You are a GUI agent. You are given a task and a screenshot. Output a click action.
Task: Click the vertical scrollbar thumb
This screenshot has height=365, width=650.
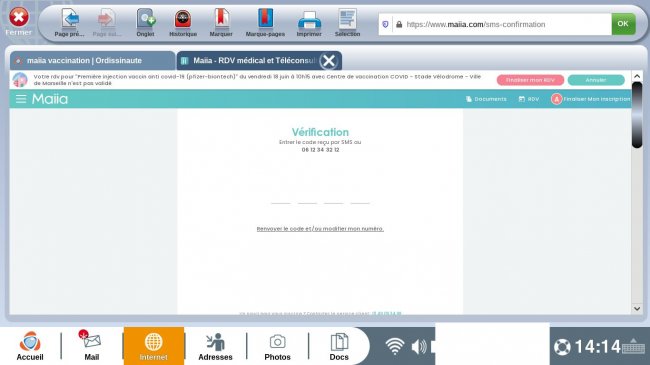point(637,115)
